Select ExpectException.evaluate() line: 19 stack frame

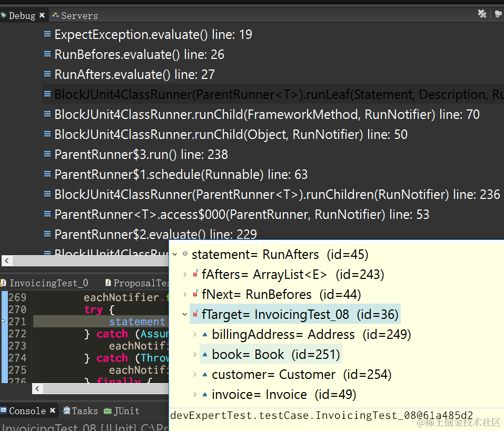153,35
